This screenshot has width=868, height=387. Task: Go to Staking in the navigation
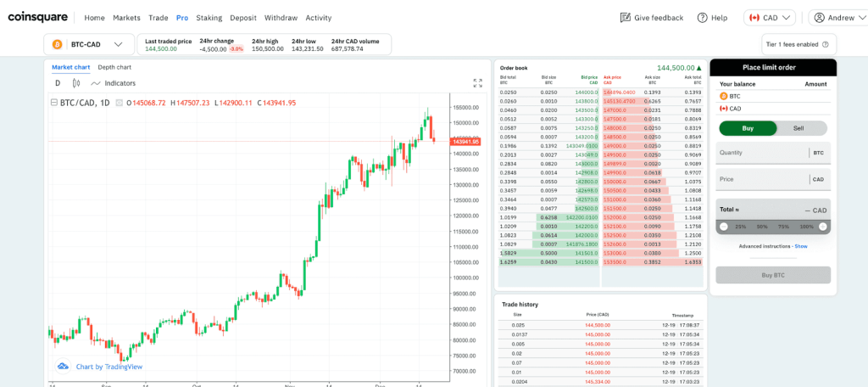click(209, 18)
